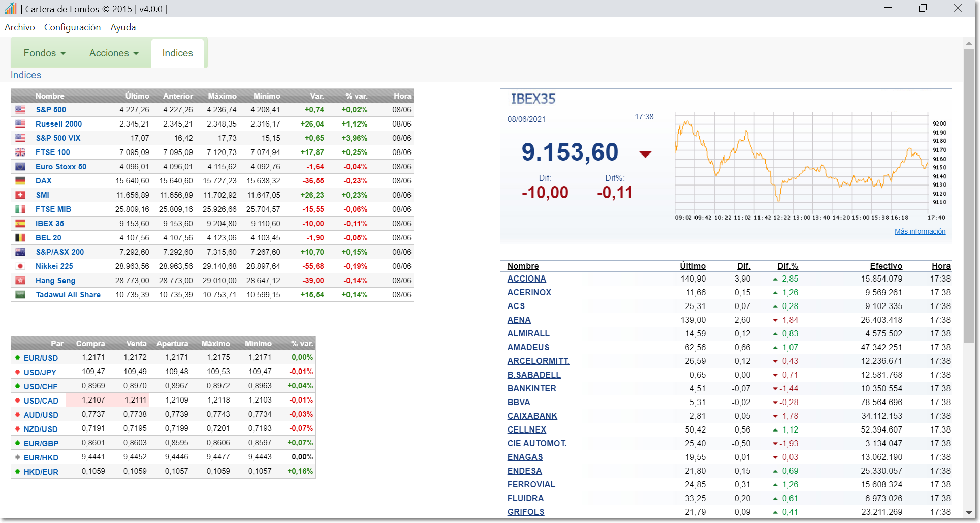This screenshot has width=980, height=523.
Task: Click the green up arrow beside EUR/USD
Action: pyautogui.click(x=18, y=358)
